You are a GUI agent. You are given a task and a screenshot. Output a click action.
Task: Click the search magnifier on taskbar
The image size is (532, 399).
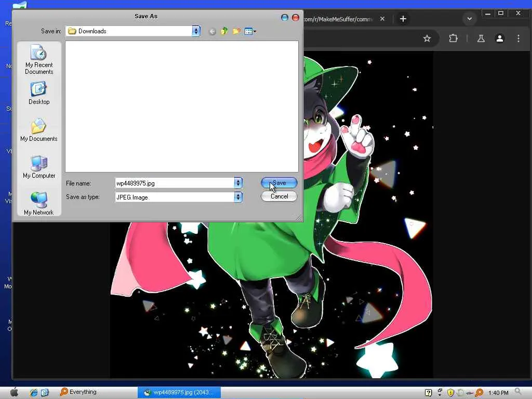tap(518, 392)
